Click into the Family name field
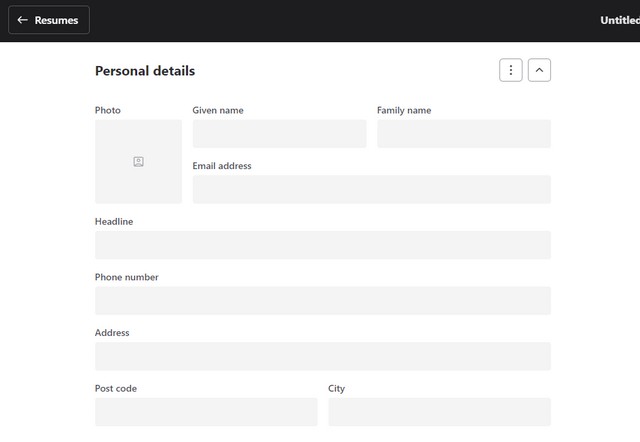The height and width of the screenshot is (442, 640). tap(463, 134)
